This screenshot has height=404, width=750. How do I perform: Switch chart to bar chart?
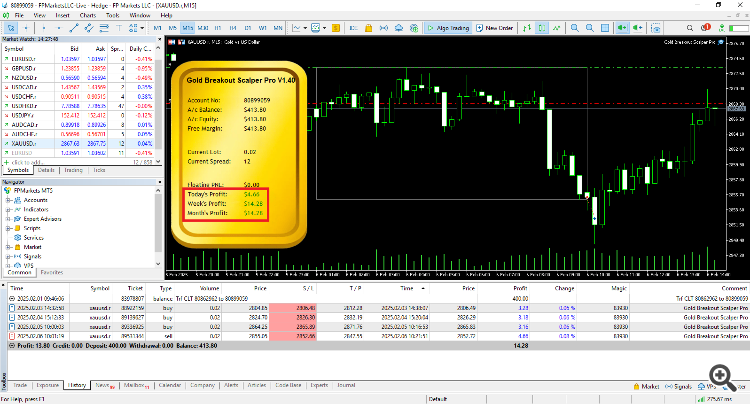(527, 28)
